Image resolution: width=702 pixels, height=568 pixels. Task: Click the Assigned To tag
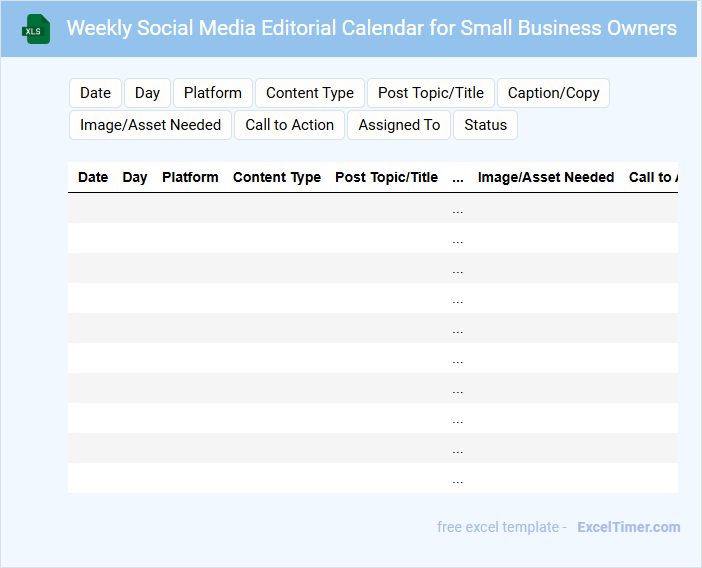[x=399, y=125]
